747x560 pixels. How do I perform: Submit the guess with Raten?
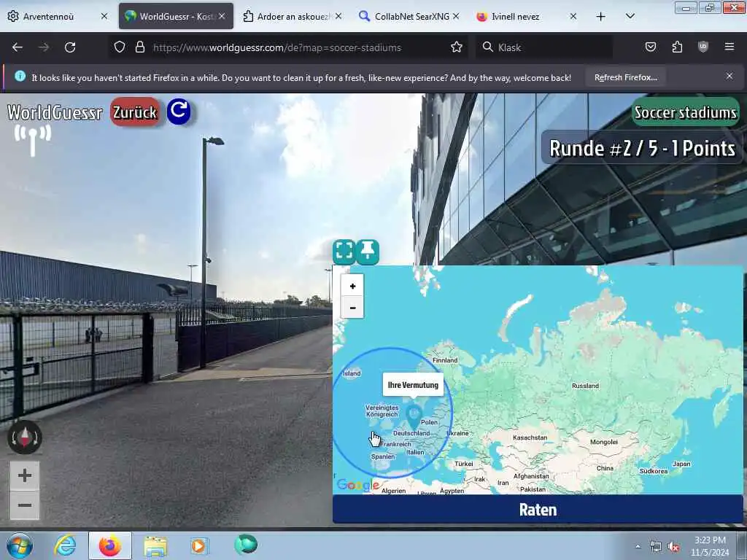(x=538, y=510)
